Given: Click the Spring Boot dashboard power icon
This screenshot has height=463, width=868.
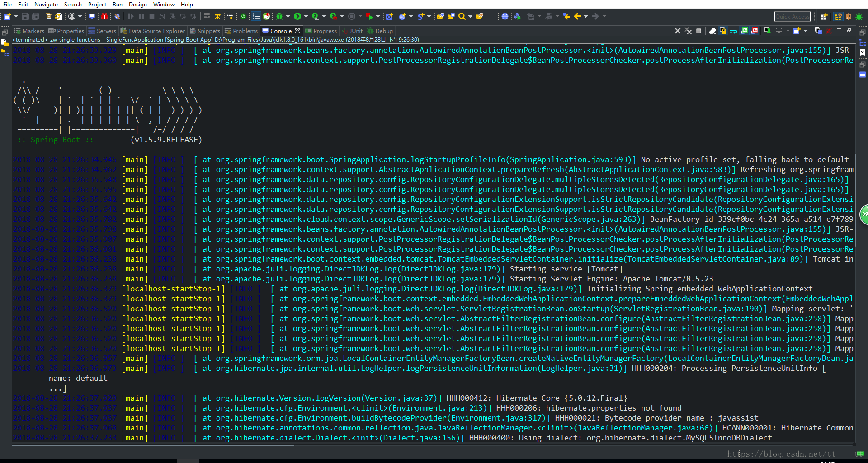Looking at the screenshot, I should coord(243,17).
